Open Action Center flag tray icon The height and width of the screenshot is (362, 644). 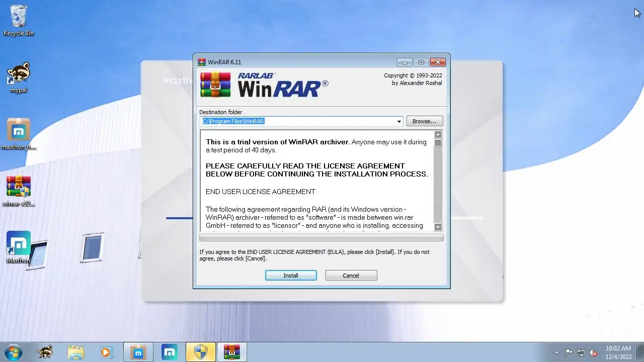(x=569, y=352)
